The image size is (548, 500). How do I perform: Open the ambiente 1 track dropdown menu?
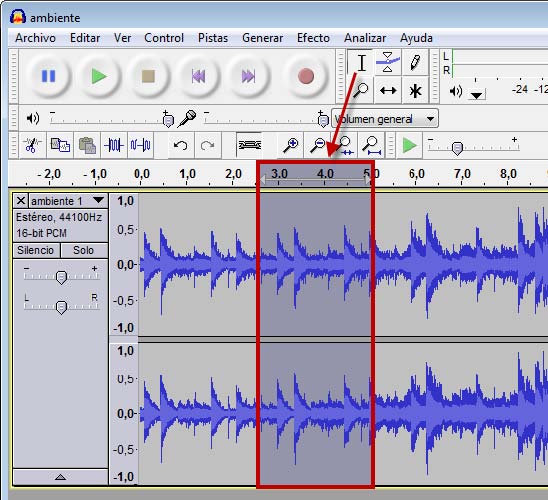(x=99, y=200)
